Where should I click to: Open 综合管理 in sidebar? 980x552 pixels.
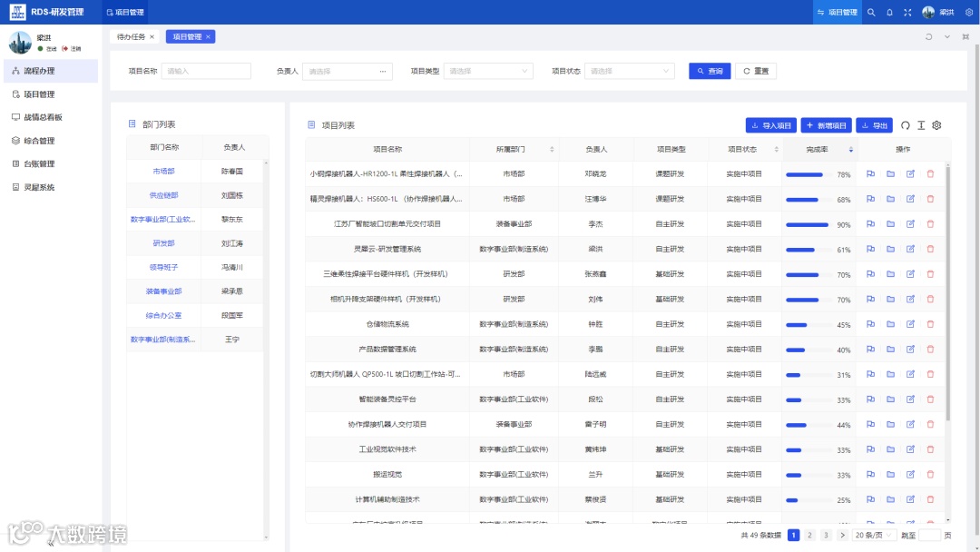pyautogui.click(x=51, y=141)
